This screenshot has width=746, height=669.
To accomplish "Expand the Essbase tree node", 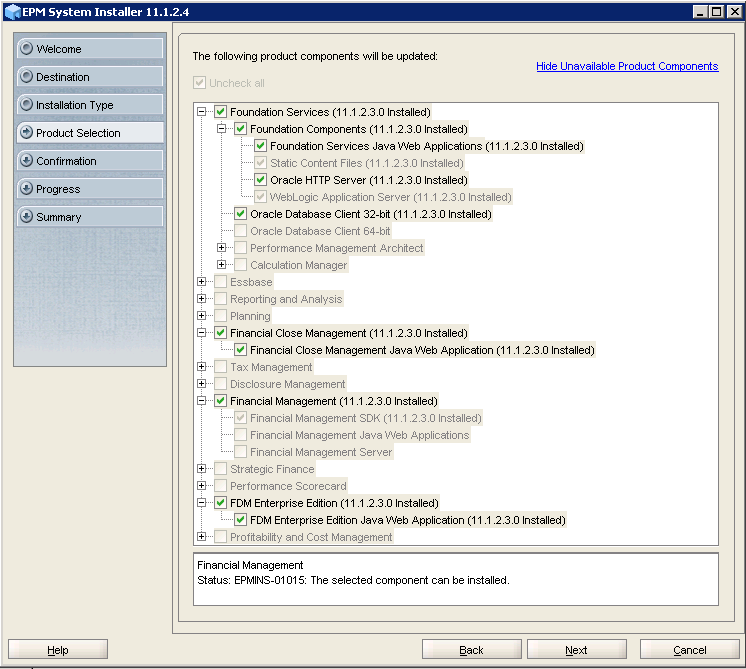I will pyautogui.click(x=202, y=282).
